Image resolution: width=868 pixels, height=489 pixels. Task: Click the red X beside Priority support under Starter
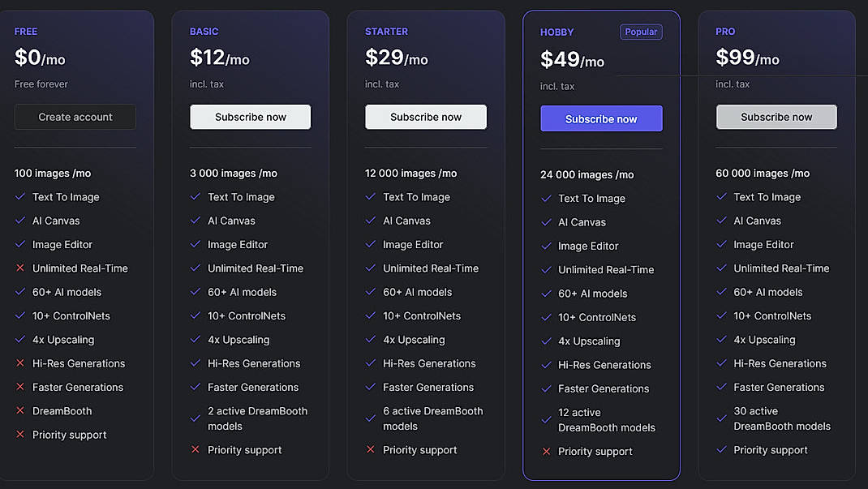[x=371, y=449]
